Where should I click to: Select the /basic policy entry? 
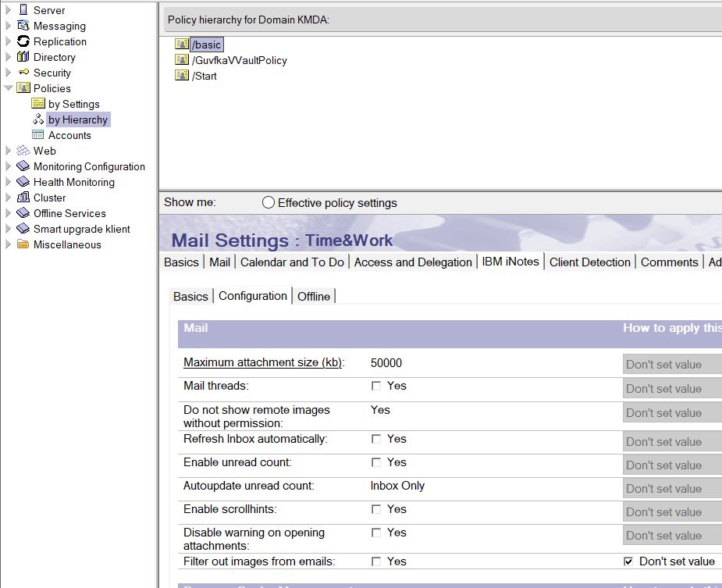207,45
